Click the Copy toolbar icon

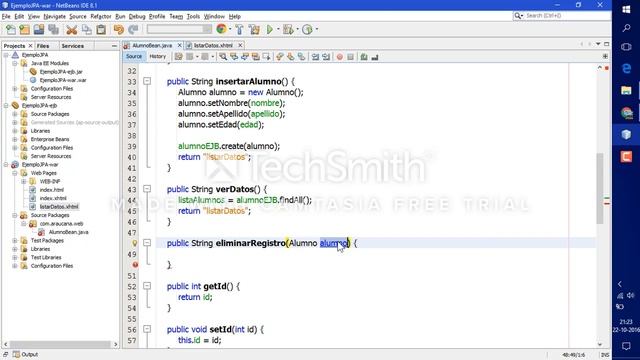point(87,29)
